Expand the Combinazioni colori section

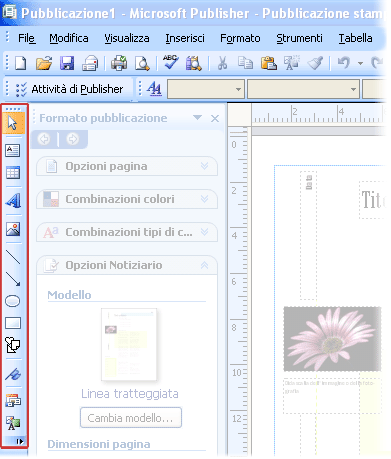pos(127,199)
